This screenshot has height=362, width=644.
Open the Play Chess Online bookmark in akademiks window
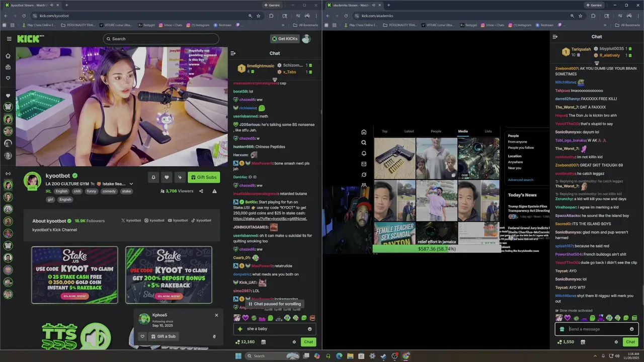[x=362, y=25]
